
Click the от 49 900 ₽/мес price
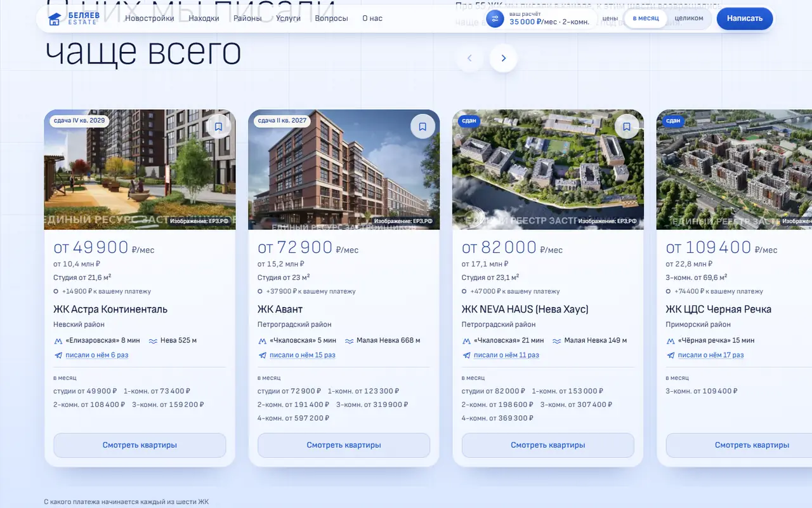coord(104,248)
